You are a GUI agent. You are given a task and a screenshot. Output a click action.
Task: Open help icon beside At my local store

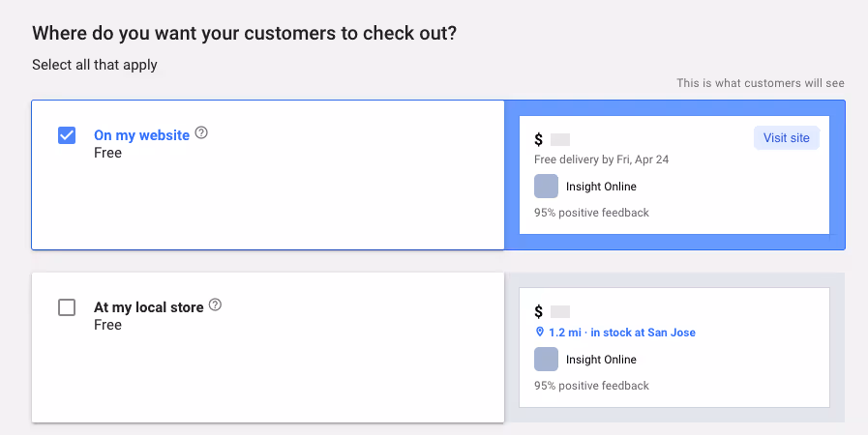(215, 305)
